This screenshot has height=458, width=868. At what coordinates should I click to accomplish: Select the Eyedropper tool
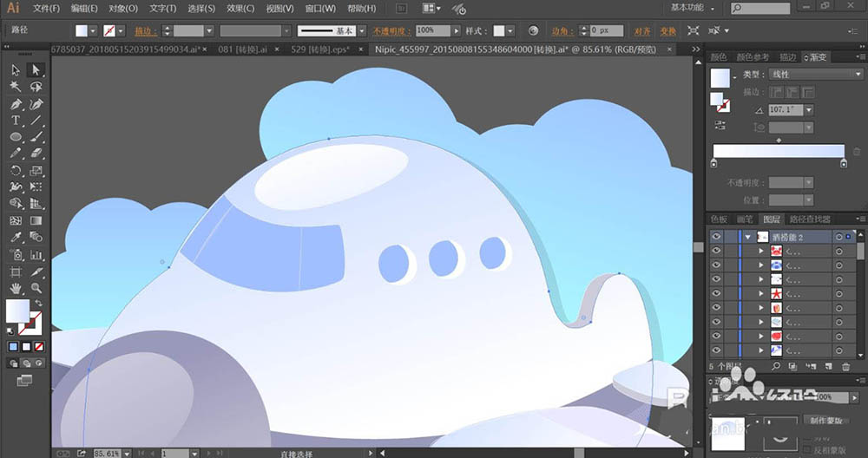point(16,238)
